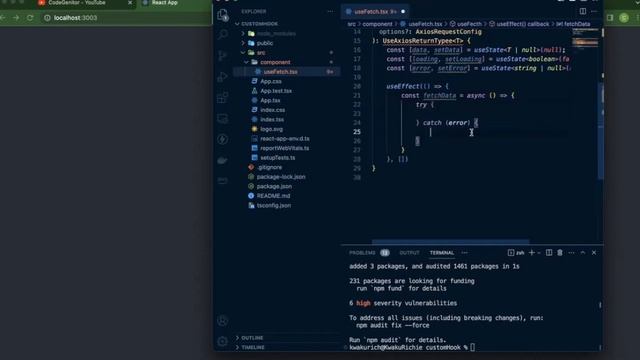
Task: Switch to CodeGenitor YouTube browser tab
Action: 77,3
